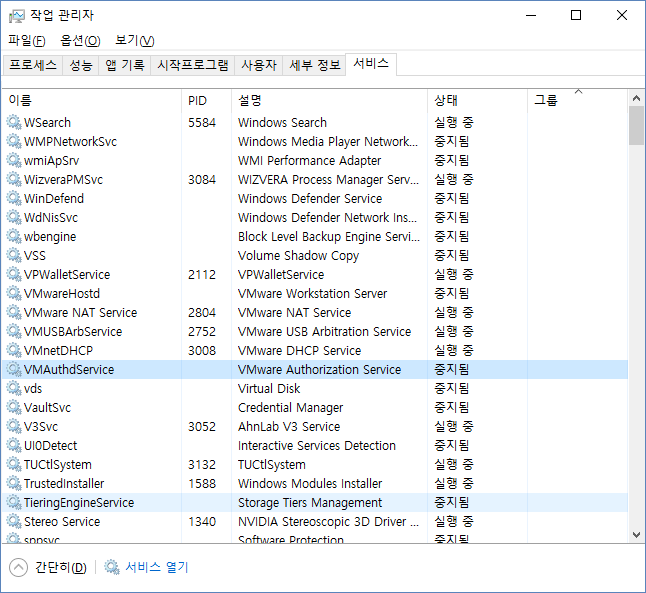This screenshot has height=593, width=646.
Task: Click the 중지됨 status in the WinDefend row
Action: pyautogui.click(x=452, y=198)
